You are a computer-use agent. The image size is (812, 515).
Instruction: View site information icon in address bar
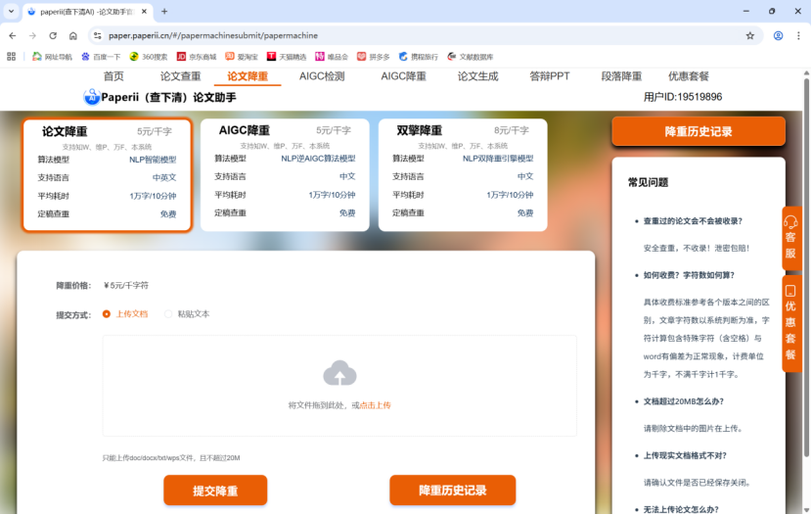tap(98, 36)
